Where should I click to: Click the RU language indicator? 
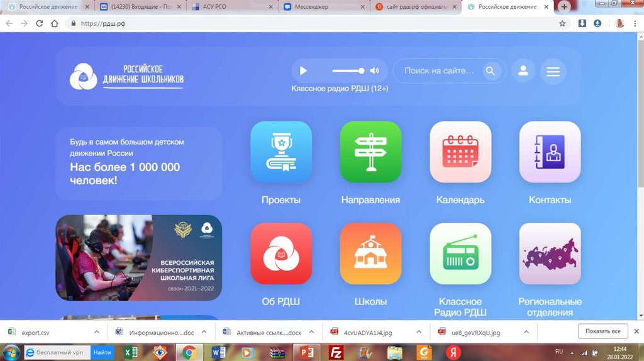(x=559, y=352)
